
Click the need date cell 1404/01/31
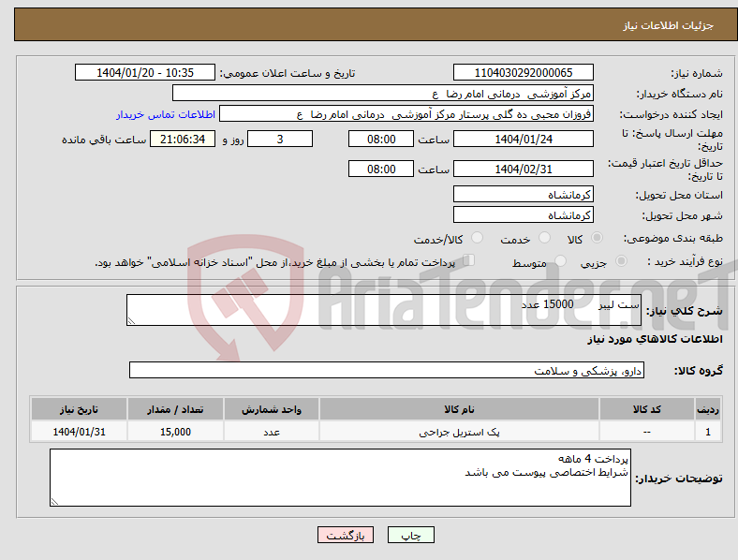point(79,432)
